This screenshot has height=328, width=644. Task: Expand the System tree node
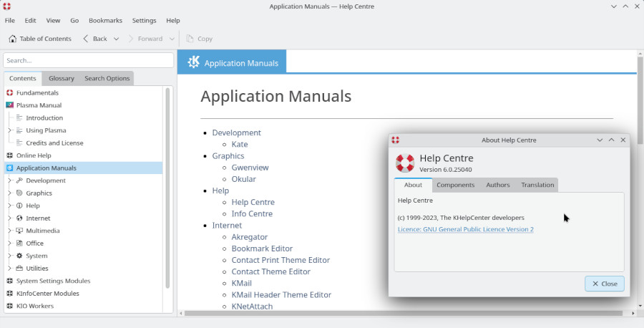coord(9,256)
